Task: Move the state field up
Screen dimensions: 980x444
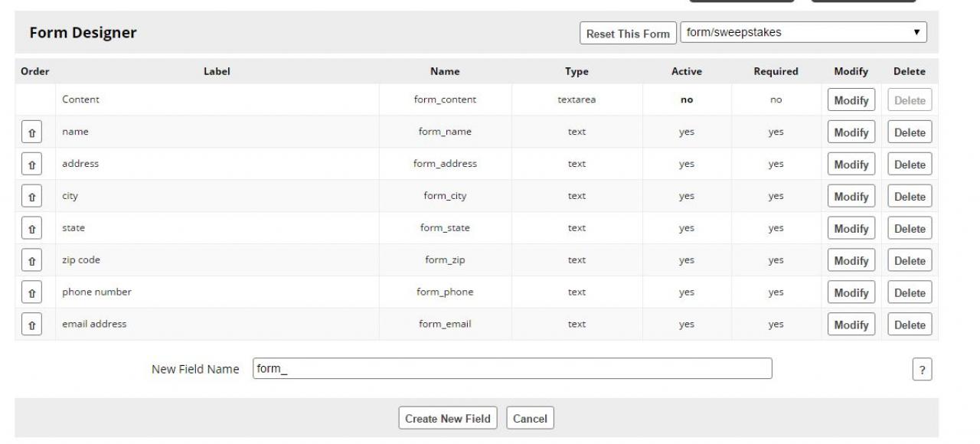Action: (31, 229)
